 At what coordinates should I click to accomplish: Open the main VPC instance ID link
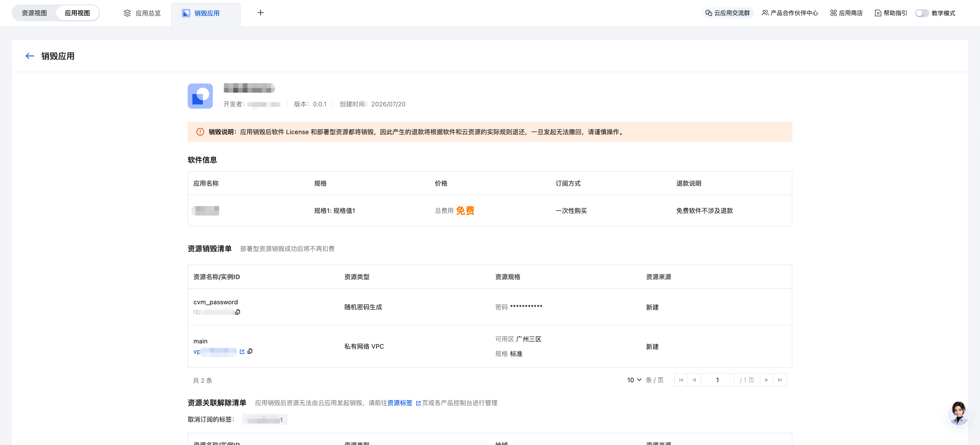pyautogui.click(x=215, y=352)
